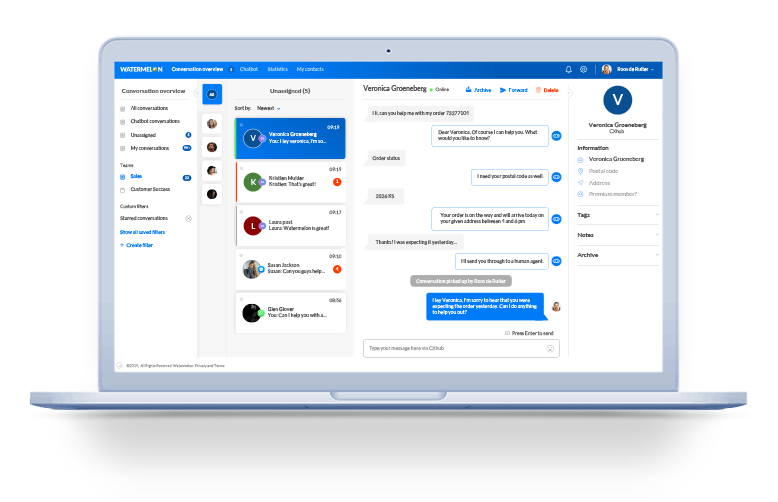Image resolution: width=778 pixels, height=502 pixels.
Task: Click the bot icon beside the 'Dear Veronica' message
Action: click(557, 136)
